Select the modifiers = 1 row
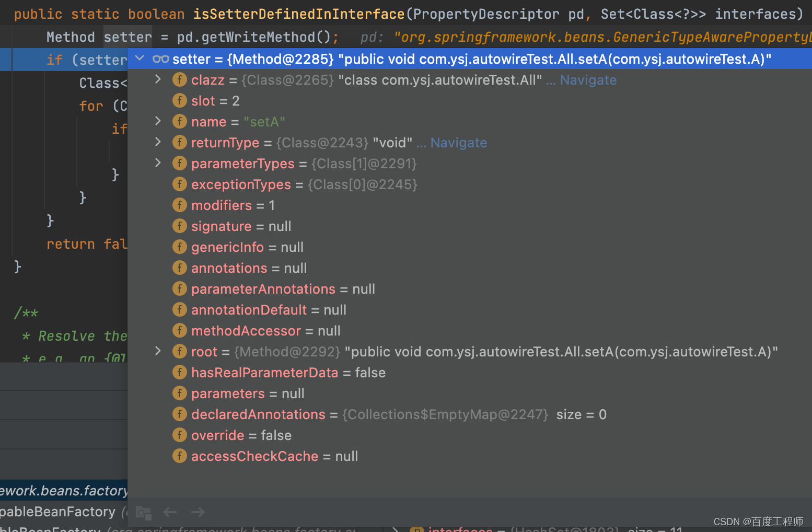812x532 pixels. click(470, 205)
